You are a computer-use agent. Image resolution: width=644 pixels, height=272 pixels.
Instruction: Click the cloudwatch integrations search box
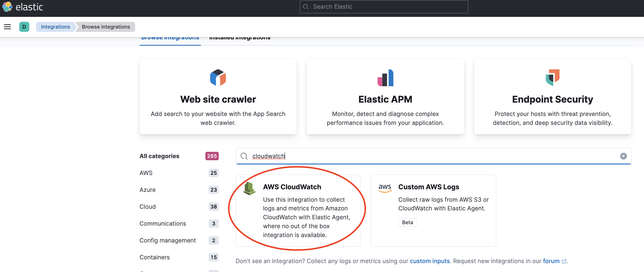coord(425,156)
